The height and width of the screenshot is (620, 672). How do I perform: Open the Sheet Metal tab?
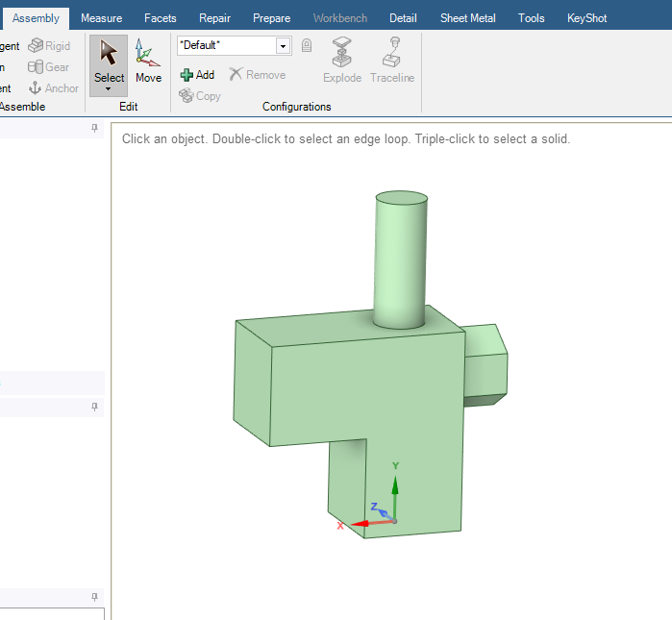point(467,18)
